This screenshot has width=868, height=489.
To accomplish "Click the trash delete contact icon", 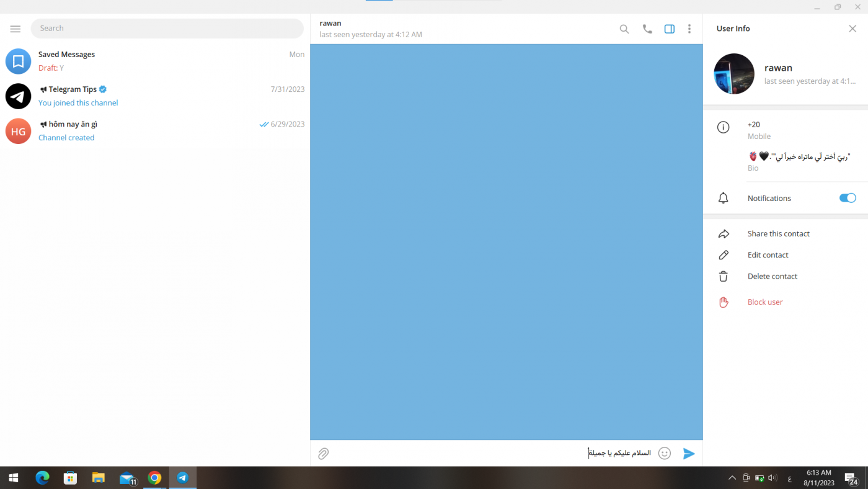I will coord(723,276).
